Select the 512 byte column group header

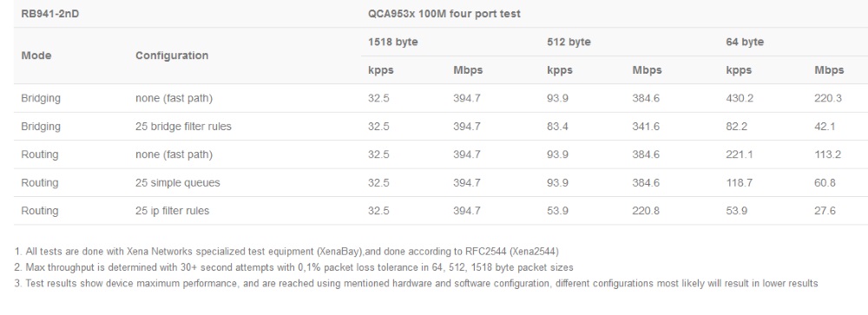point(569,42)
